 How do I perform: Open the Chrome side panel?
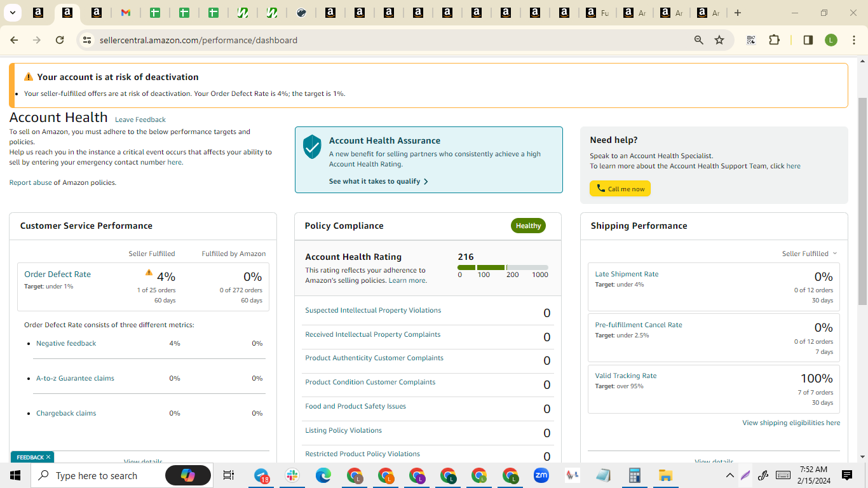808,40
